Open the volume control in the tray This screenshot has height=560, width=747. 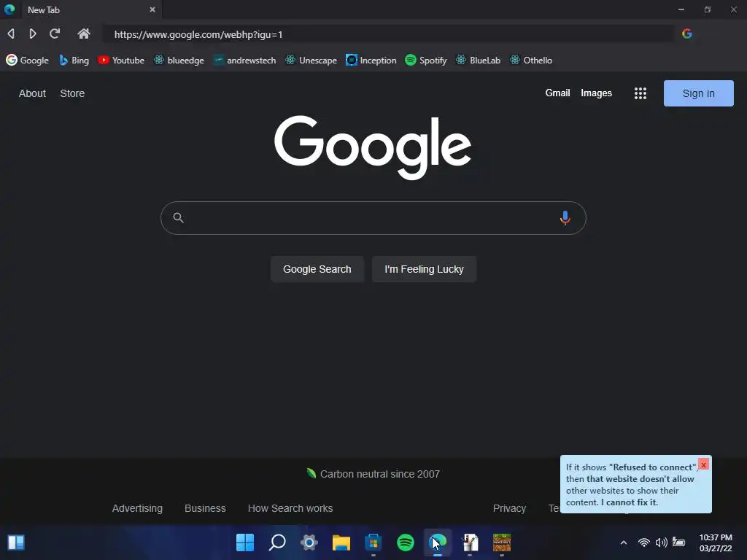click(661, 542)
